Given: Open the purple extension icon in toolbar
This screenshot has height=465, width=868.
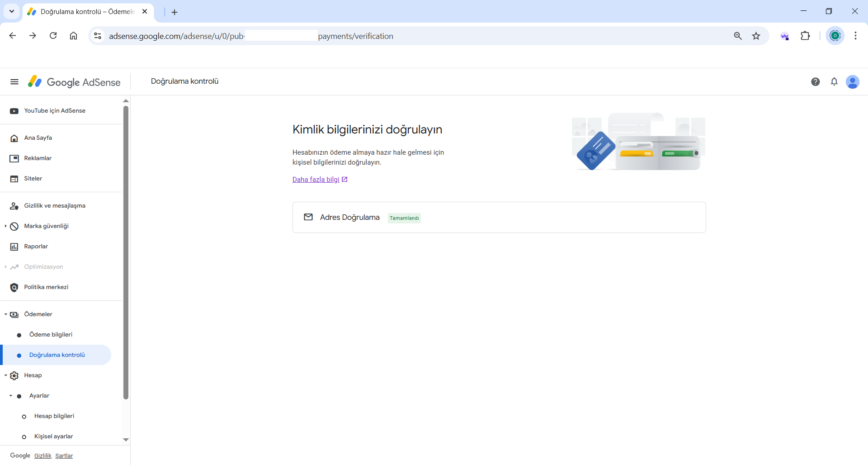Looking at the screenshot, I should coord(785,36).
